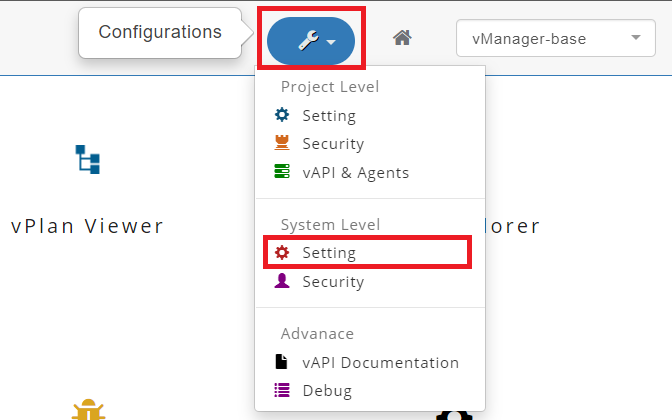Choose vAPI & Agents from menu
672x420 pixels.
[355, 172]
